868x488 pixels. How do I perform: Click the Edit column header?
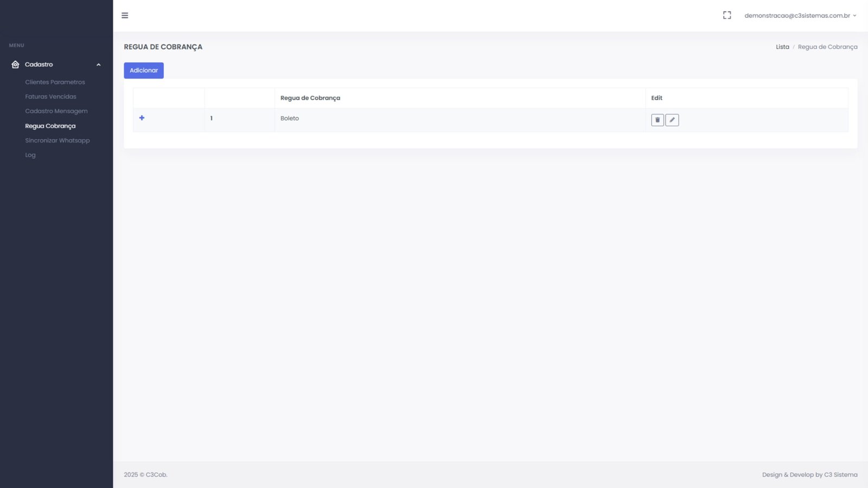(656, 98)
